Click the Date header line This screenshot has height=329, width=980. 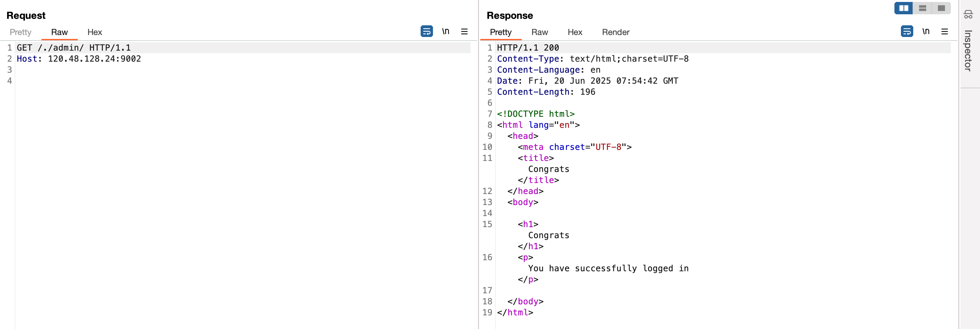(588, 81)
